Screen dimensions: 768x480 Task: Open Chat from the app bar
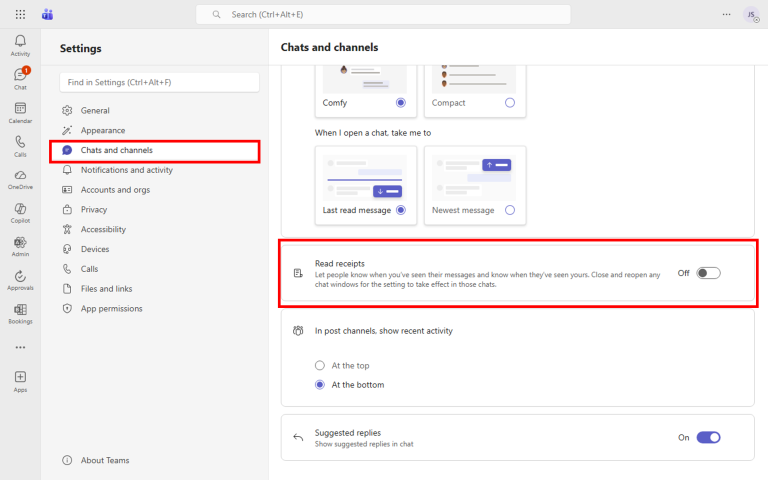(20, 77)
